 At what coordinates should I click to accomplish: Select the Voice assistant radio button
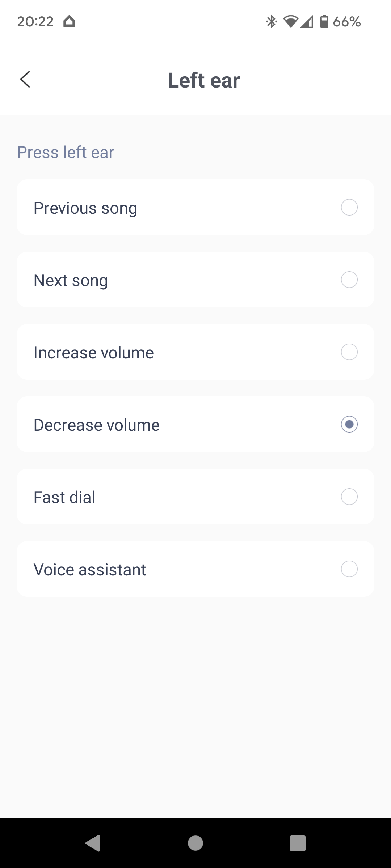(x=349, y=569)
